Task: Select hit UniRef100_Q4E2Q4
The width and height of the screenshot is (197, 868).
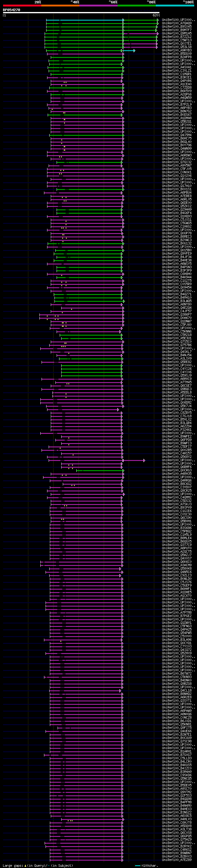Action: point(177,308)
